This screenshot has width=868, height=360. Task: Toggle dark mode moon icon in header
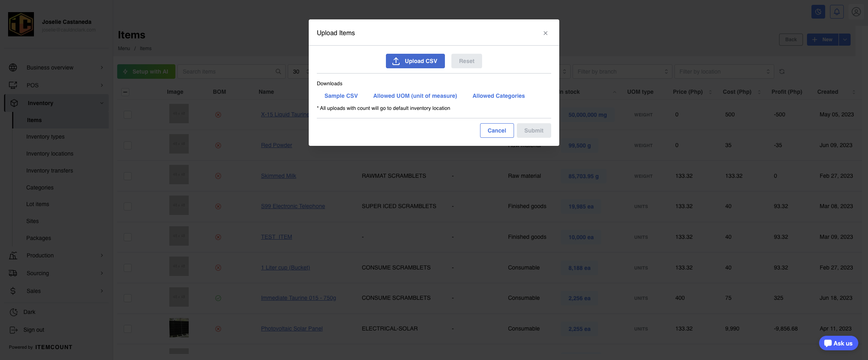point(818,12)
